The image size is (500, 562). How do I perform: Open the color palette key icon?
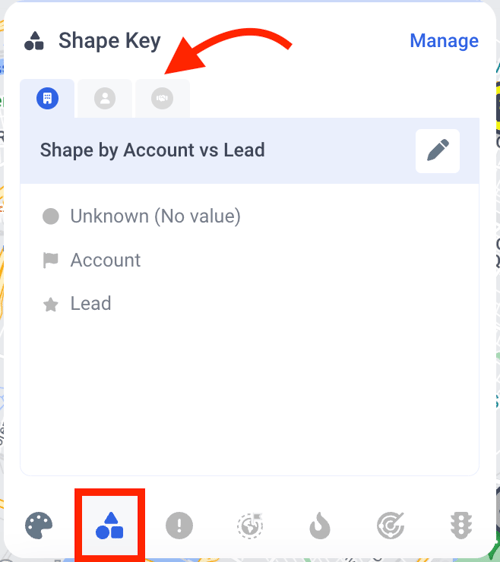click(39, 526)
